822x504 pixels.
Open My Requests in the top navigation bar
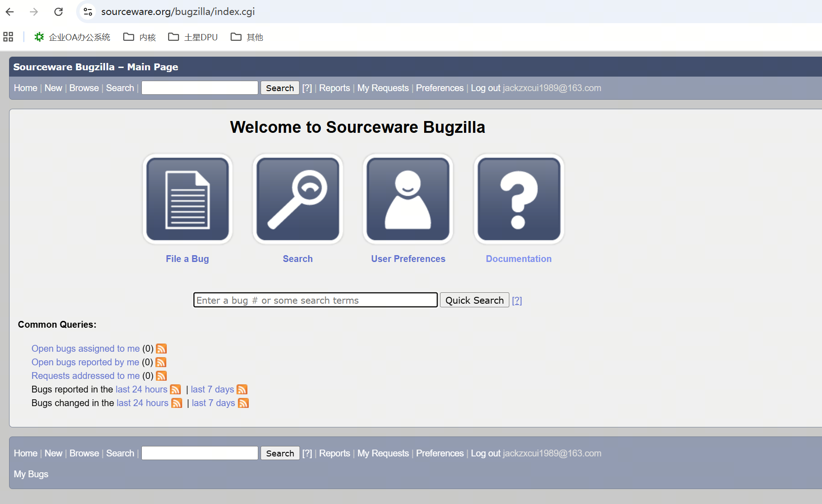tap(383, 88)
